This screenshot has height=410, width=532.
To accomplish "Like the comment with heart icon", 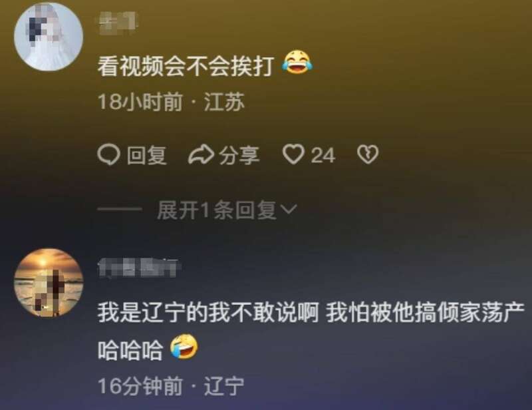I will pyautogui.click(x=293, y=154).
